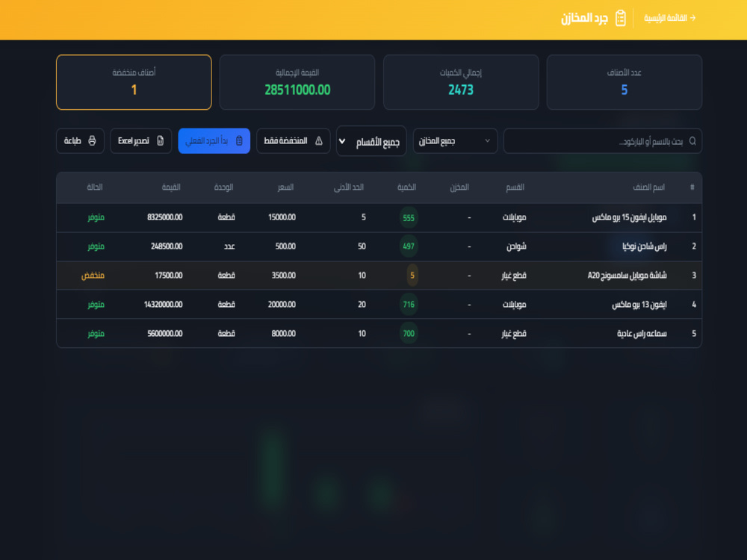The image size is (747, 560).
Task: Click value 8325000.00 in القيمة column
Action: coord(165,217)
